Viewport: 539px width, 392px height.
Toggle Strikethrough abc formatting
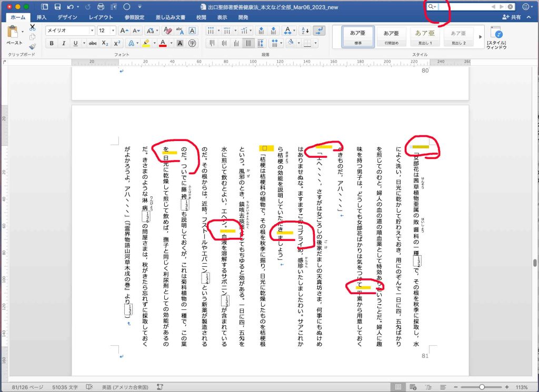pos(93,43)
